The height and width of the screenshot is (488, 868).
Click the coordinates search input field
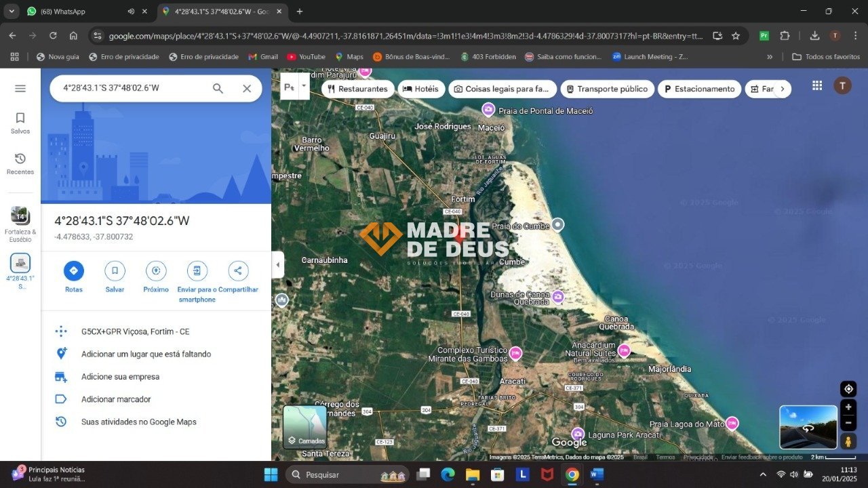[x=132, y=89]
